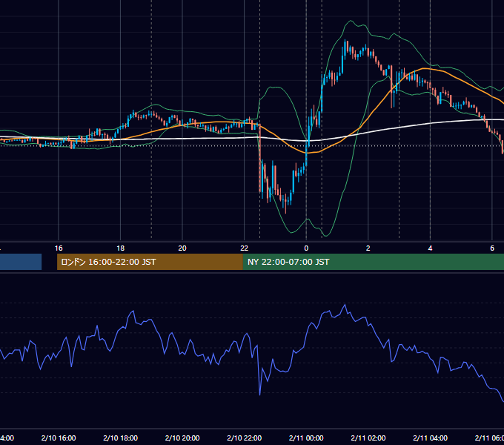Click the blue session bar left of ロンドン

[x=21, y=262]
